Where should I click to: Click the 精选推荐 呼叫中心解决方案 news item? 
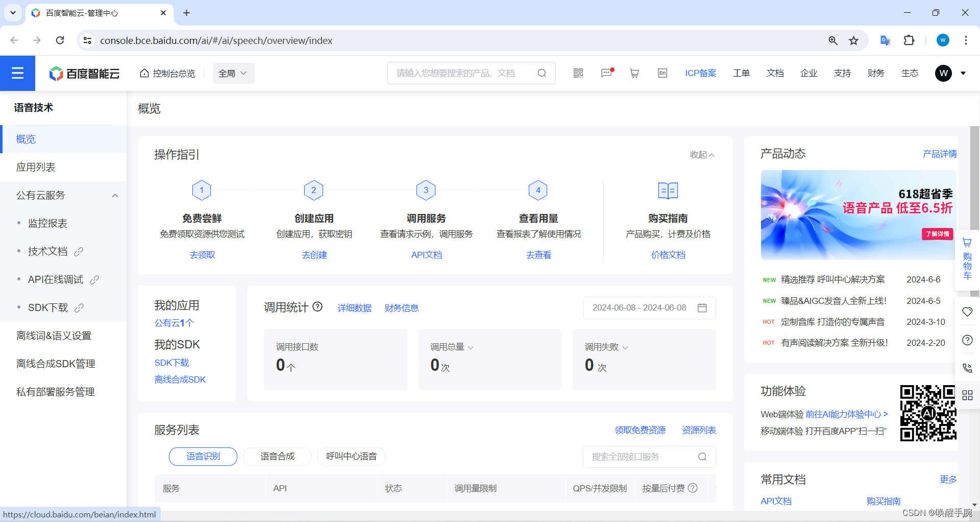pos(832,279)
